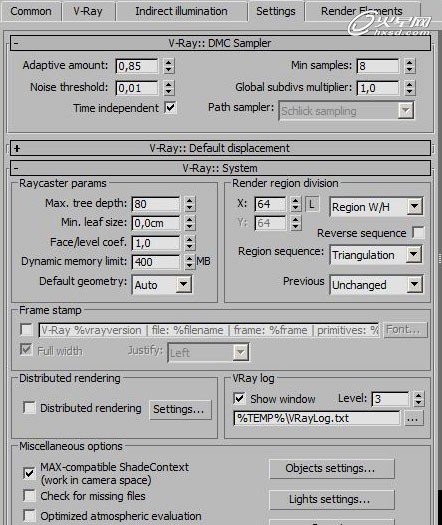The height and width of the screenshot is (525, 442).
Task: Enable the Frame stamp checkbox
Action: coord(26,329)
